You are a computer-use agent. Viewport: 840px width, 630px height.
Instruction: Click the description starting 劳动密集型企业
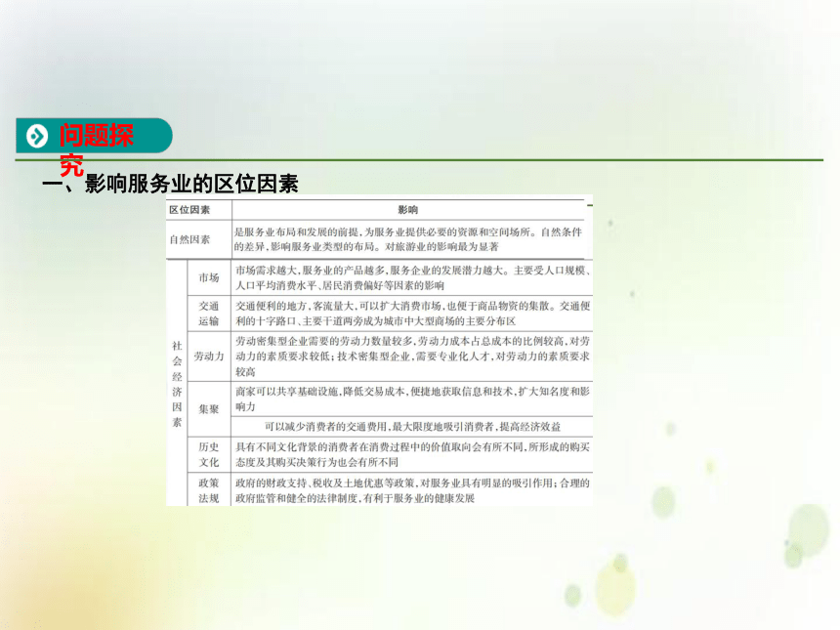[x=412, y=357]
